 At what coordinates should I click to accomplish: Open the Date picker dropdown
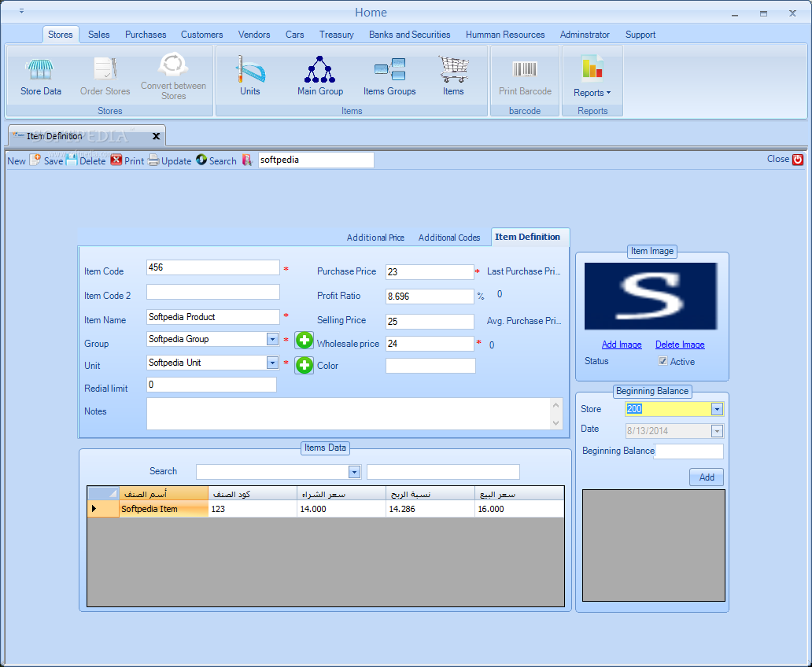[x=717, y=431]
